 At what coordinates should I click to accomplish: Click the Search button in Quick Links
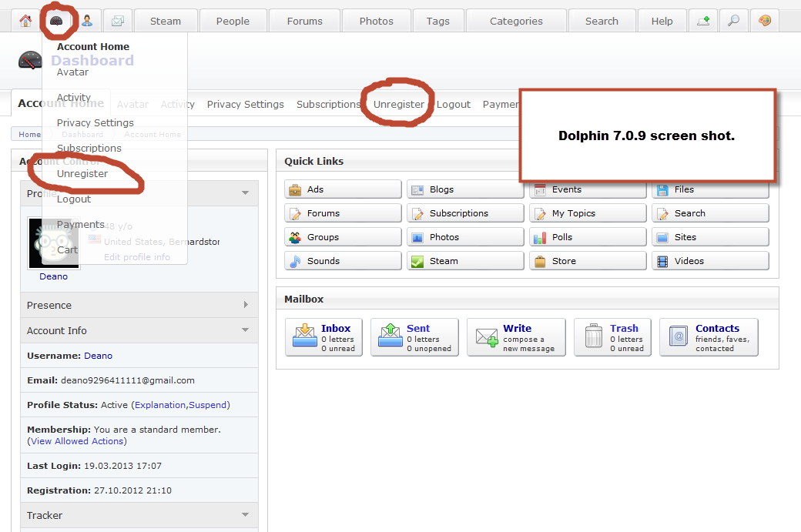click(x=710, y=213)
